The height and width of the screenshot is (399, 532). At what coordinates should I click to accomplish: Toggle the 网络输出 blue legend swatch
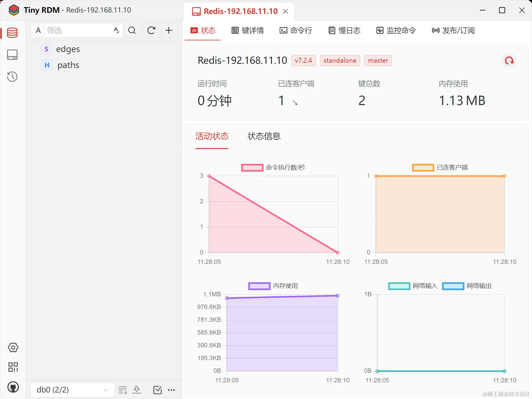[x=453, y=286]
